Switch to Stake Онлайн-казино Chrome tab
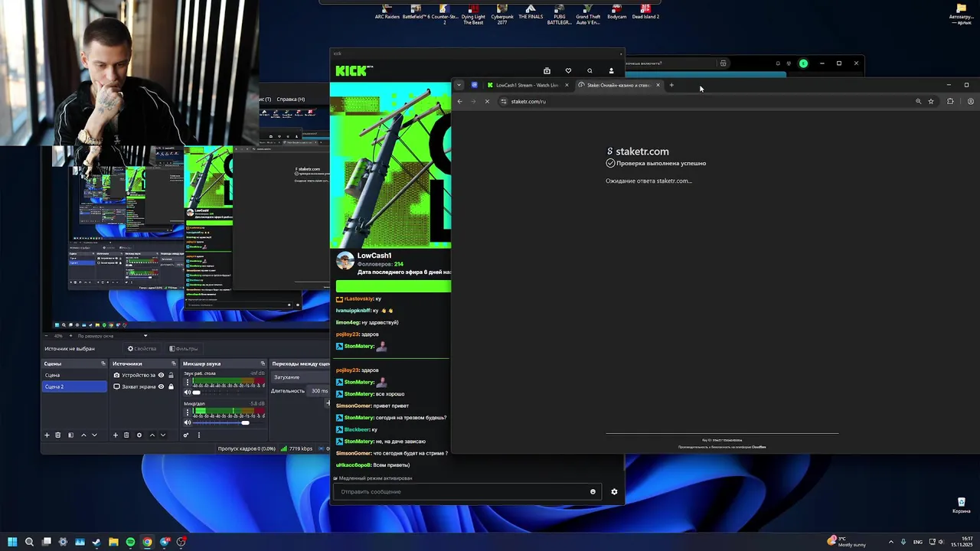Image resolution: width=980 pixels, height=551 pixels. (619, 85)
